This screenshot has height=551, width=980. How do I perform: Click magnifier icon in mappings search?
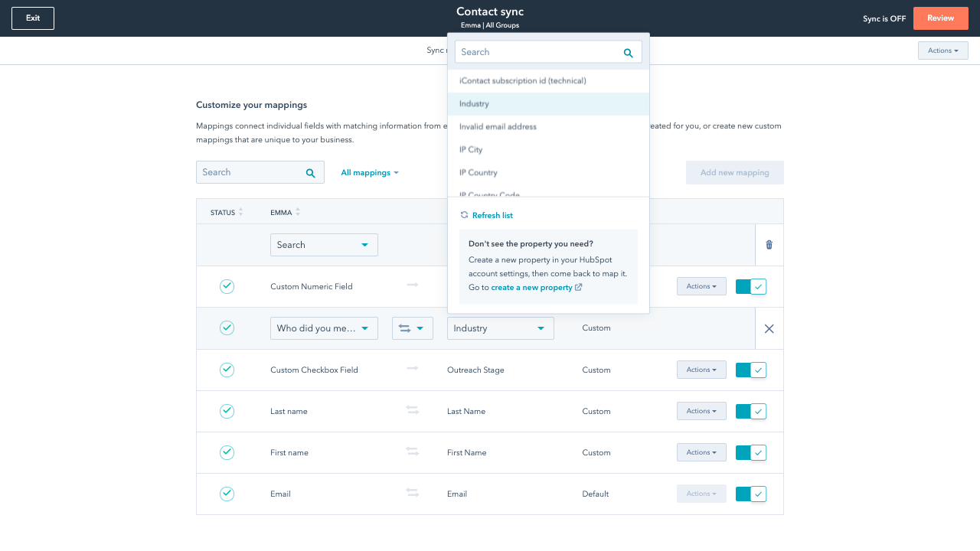[310, 173]
